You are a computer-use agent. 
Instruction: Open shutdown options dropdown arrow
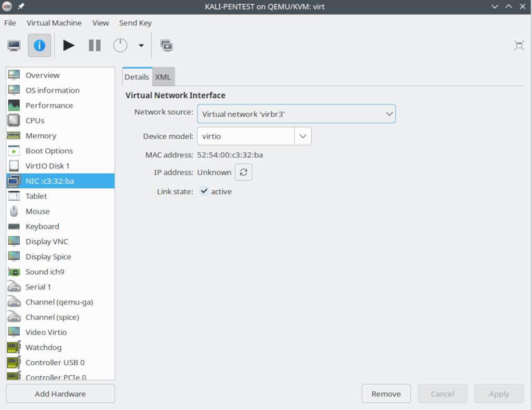click(141, 45)
